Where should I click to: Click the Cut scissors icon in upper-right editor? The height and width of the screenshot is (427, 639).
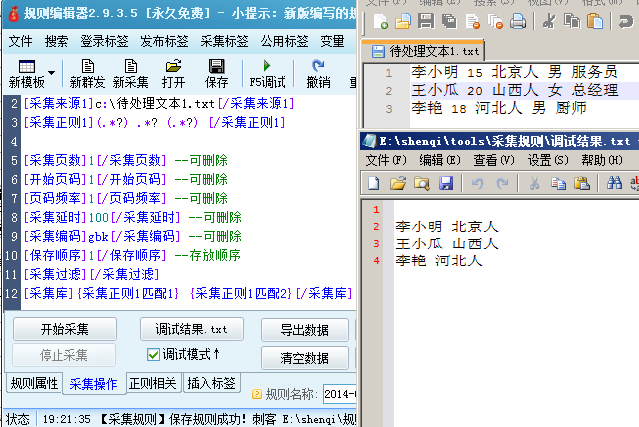(549, 21)
